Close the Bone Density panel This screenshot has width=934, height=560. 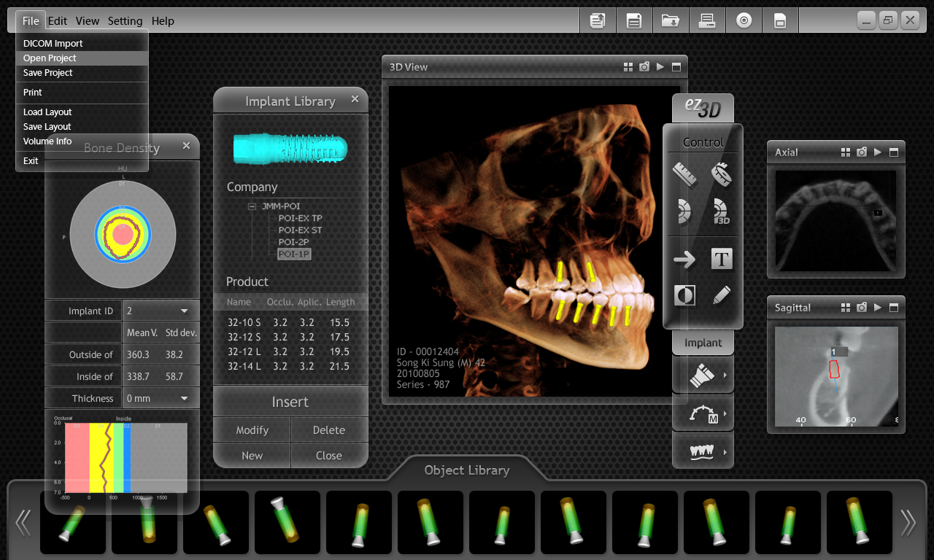click(x=186, y=146)
